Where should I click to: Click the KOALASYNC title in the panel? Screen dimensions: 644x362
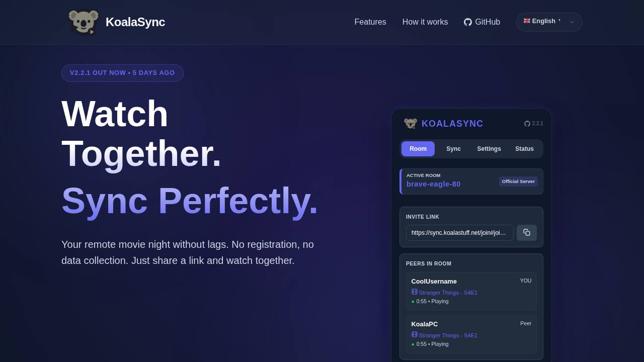click(452, 124)
